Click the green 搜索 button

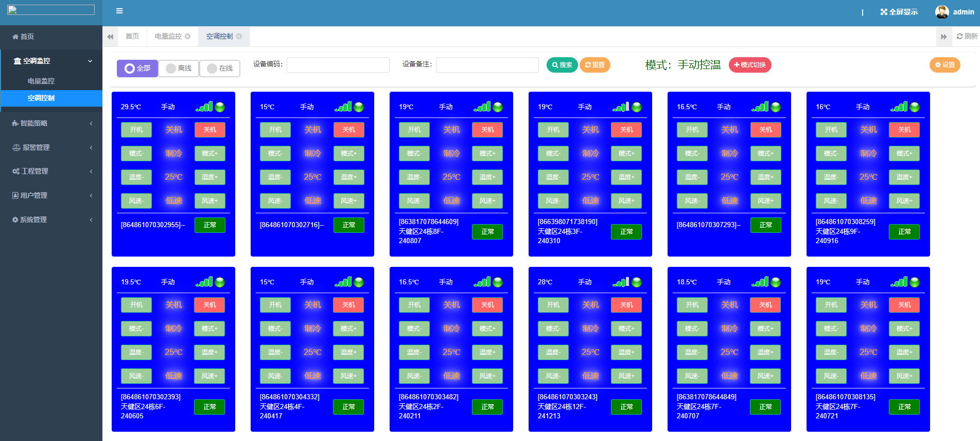click(x=562, y=65)
